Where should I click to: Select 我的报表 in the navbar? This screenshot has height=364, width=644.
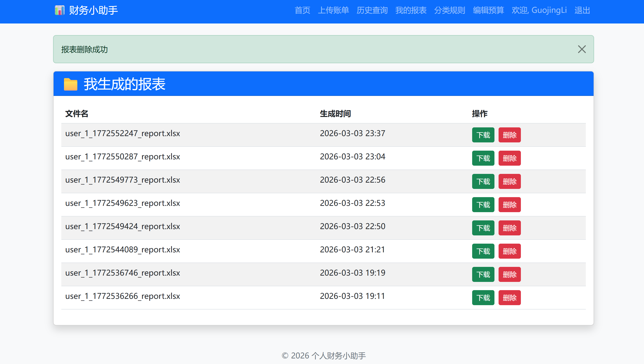(411, 10)
